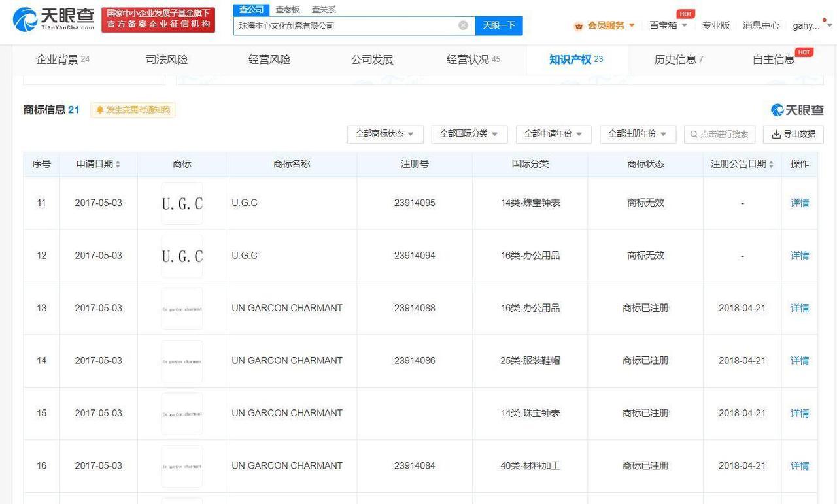
Task: Open trademark image in row 15
Action: (x=182, y=414)
